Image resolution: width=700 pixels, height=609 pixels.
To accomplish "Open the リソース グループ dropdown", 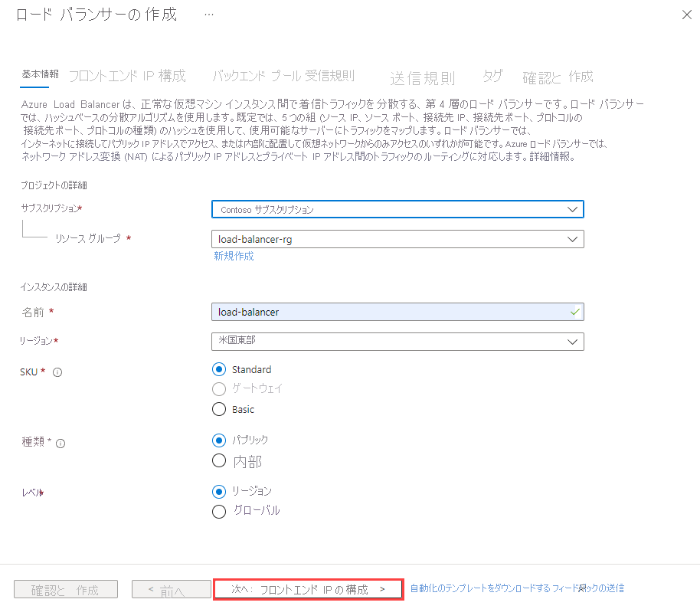I will point(397,239).
